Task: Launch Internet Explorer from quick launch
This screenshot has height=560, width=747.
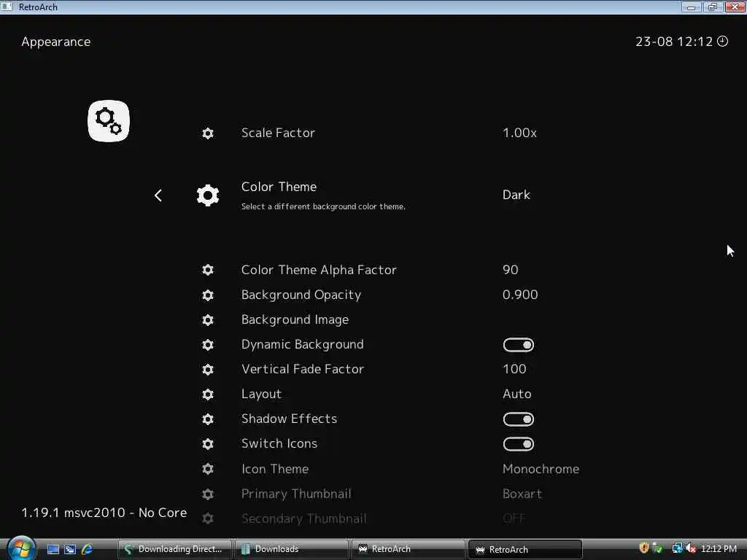Action: 88,549
